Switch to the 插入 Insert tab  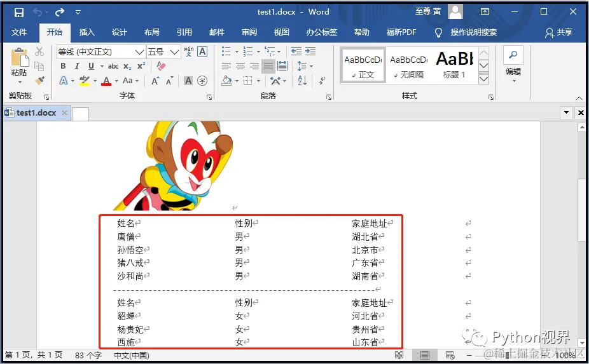point(87,32)
